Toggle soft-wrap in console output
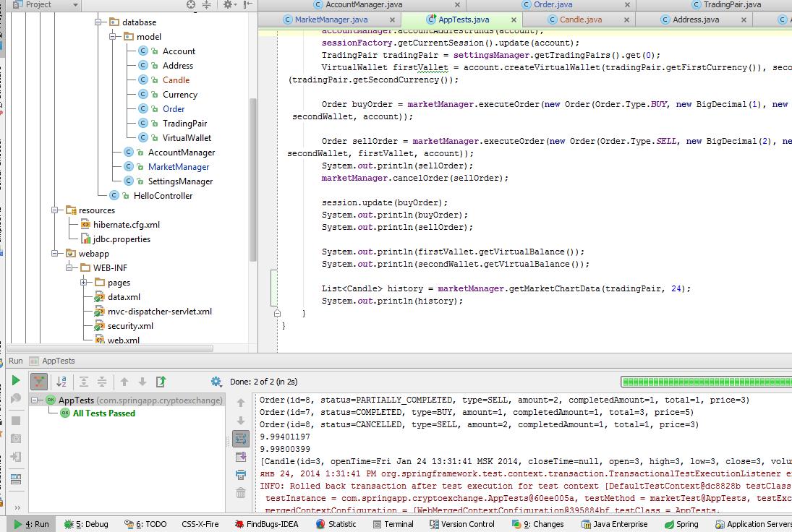 [241, 439]
